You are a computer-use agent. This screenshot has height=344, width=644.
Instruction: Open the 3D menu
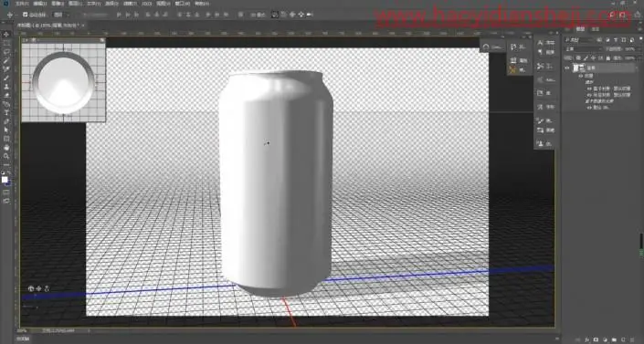[147, 4]
